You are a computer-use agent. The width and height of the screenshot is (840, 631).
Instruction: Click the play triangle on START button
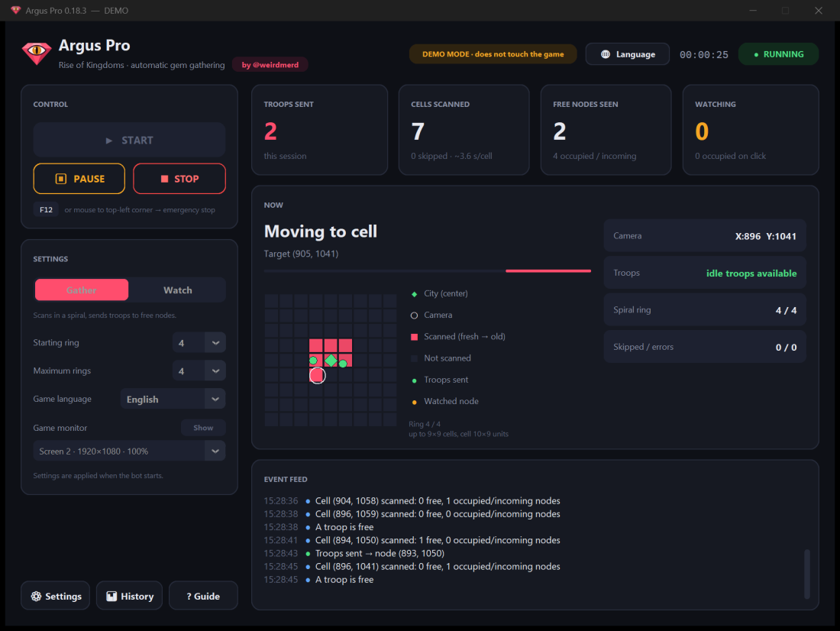tap(108, 141)
